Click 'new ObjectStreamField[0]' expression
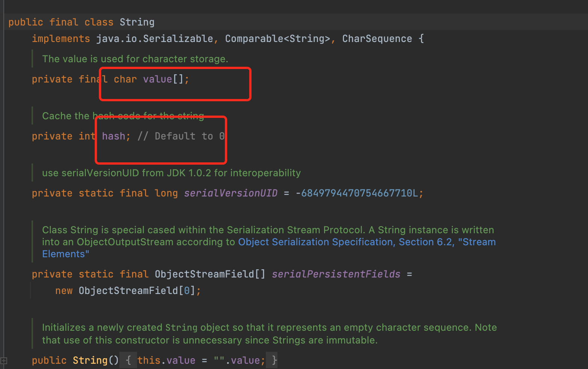588x369 pixels. [x=125, y=291]
